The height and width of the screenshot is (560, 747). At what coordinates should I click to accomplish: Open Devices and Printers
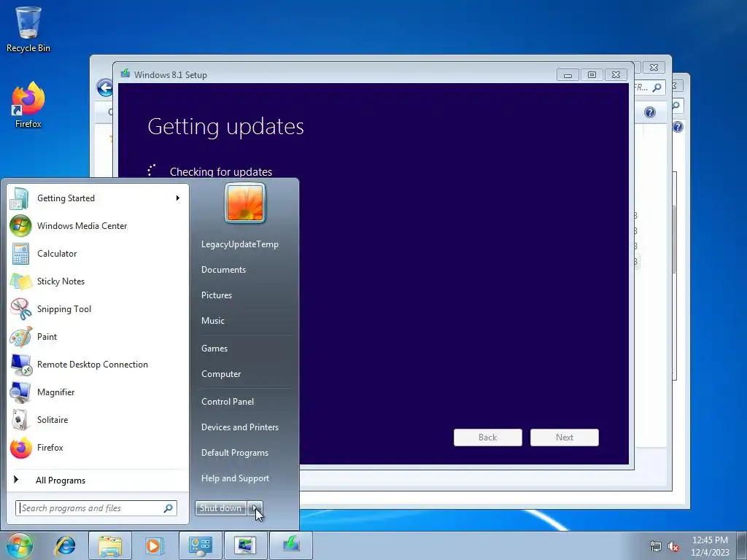point(239,427)
